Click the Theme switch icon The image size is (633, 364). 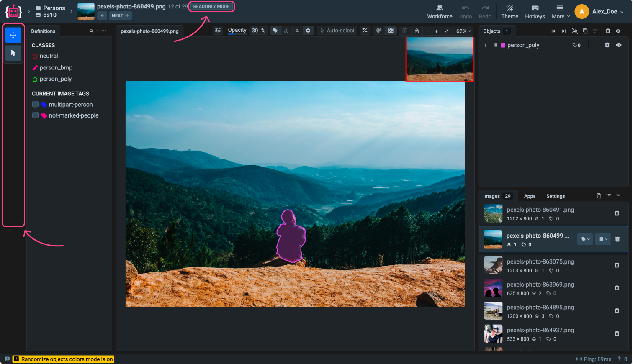pos(509,8)
